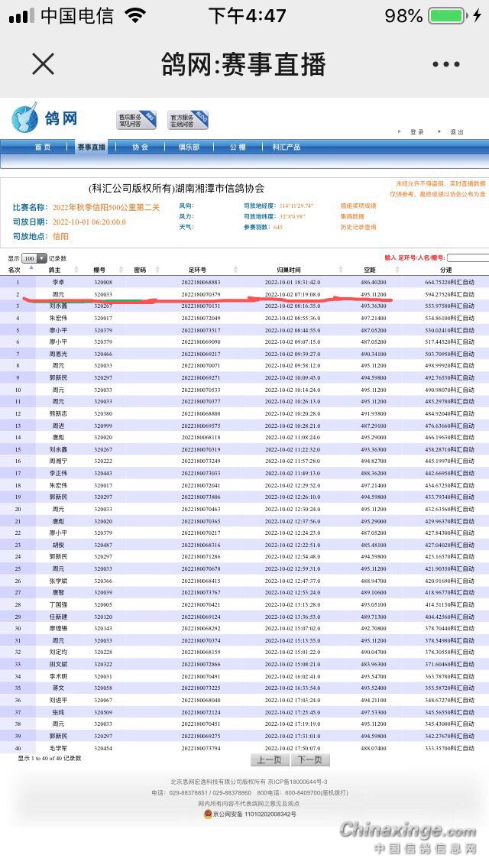Open the 历史记录查询 link

click(358, 227)
